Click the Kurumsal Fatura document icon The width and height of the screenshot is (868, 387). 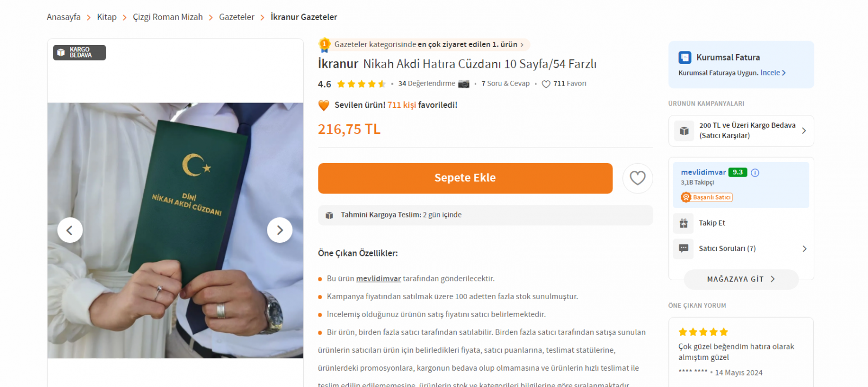685,57
